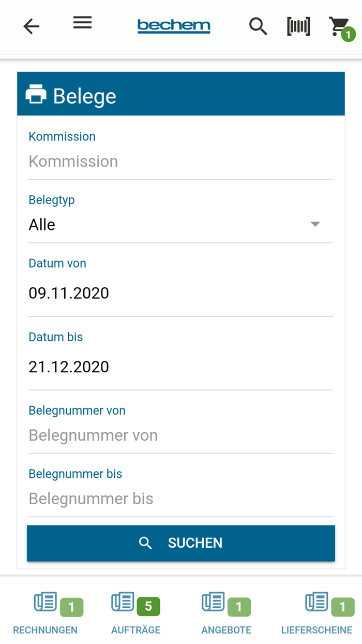Image resolution: width=362 pixels, height=644 pixels.
Task: Open the hamburger menu
Action: [82, 23]
